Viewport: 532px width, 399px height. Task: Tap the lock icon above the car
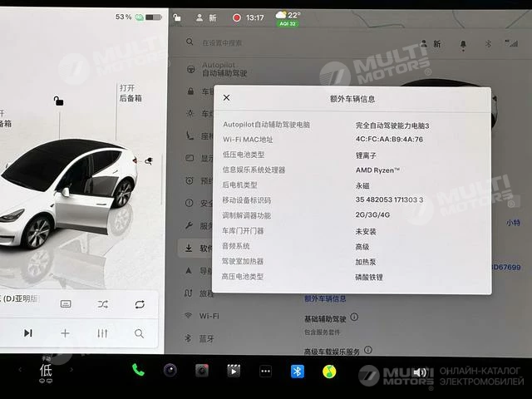58,101
